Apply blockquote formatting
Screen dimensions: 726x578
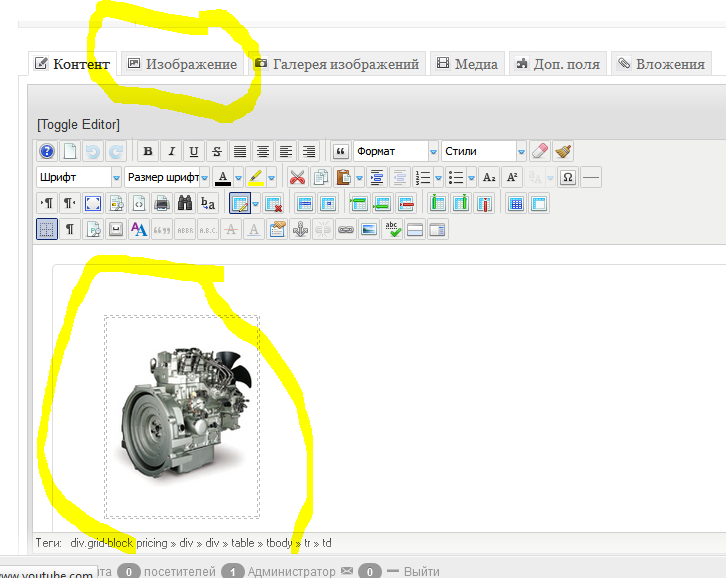(340, 151)
